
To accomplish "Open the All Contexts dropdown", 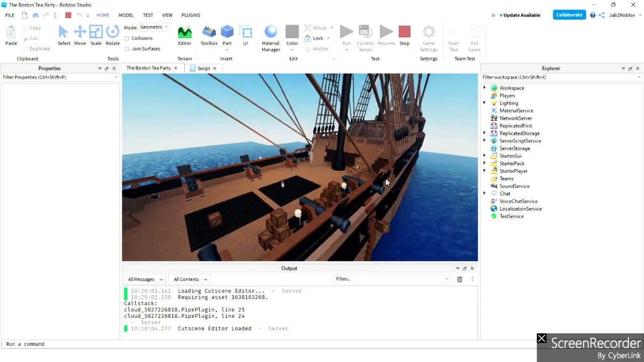I will pyautogui.click(x=190, y=279).
